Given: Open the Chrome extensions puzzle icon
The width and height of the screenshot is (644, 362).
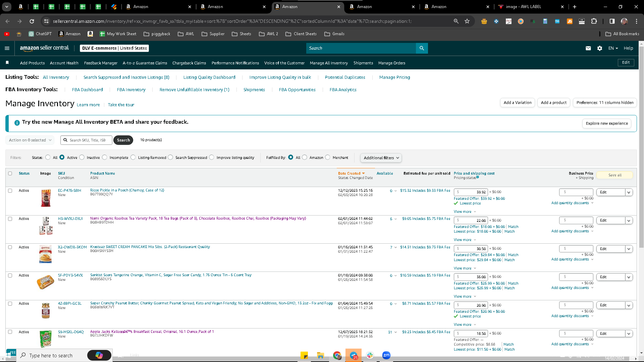Looking at the screenshot, I should pyautogui.click(x=594, y=21).
